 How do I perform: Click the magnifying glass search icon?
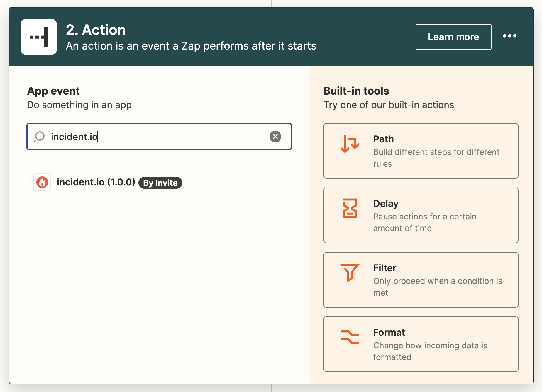tap(39, 137)
